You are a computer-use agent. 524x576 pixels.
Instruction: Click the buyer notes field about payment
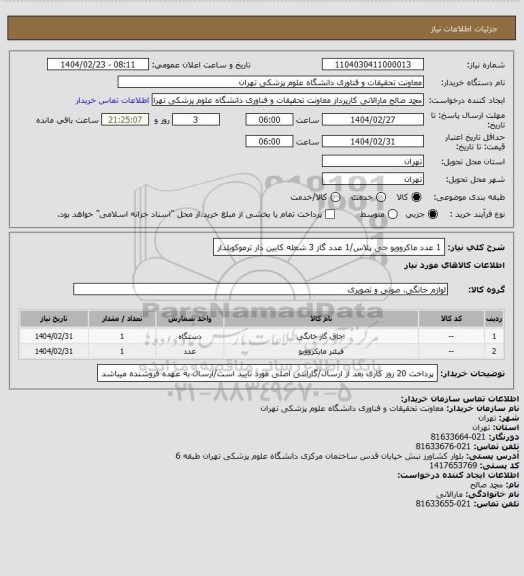[268, 373]
